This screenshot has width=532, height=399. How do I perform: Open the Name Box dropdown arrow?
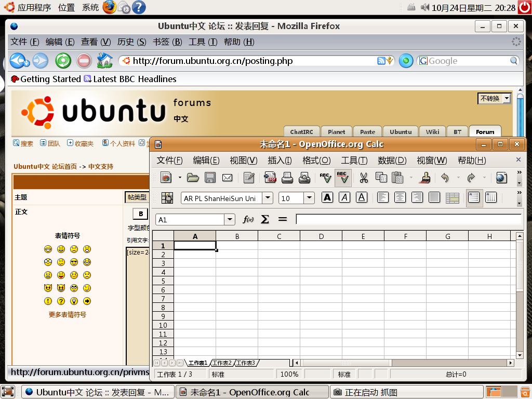tap(230, 220)
